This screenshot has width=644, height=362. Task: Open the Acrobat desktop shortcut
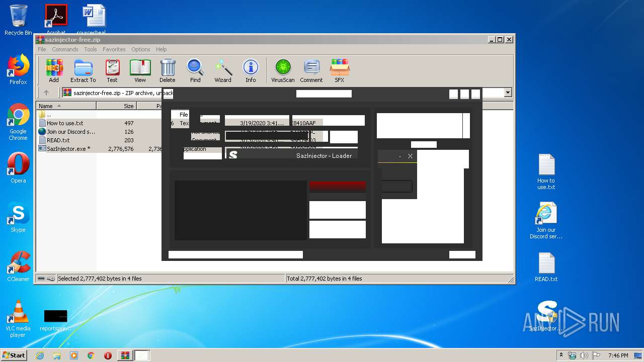coord(56,19)
